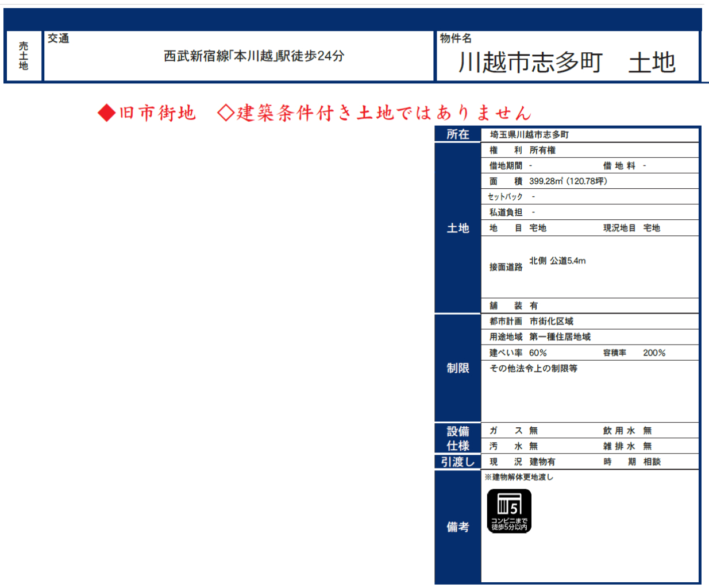Click the 容積率 200% value

pos(654,353)
